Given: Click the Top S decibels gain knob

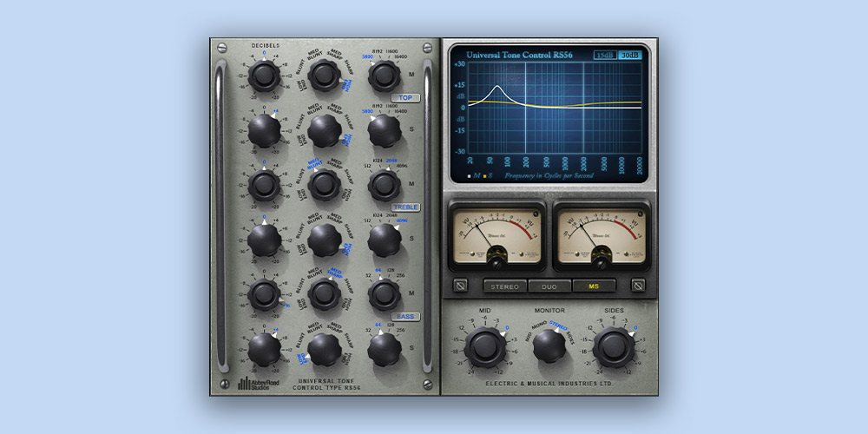Looking at the screenshot, I should pos(264,131).
